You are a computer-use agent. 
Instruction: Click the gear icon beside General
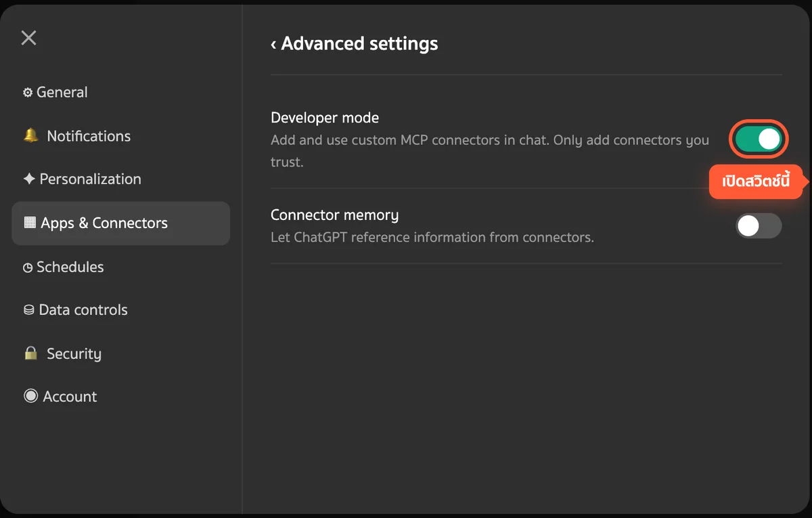(28, 93)
